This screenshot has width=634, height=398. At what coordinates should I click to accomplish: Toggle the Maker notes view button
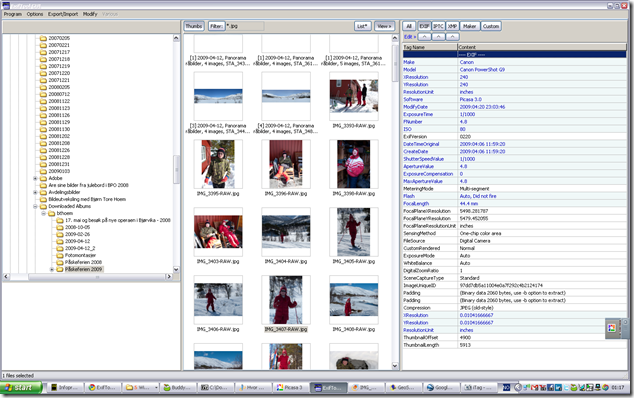[x=469, y=26]
